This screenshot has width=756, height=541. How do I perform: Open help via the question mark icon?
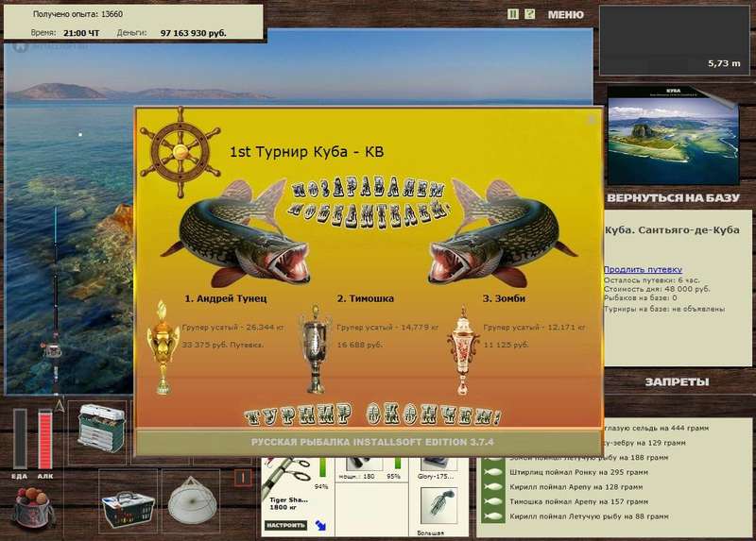click(529, 14)
